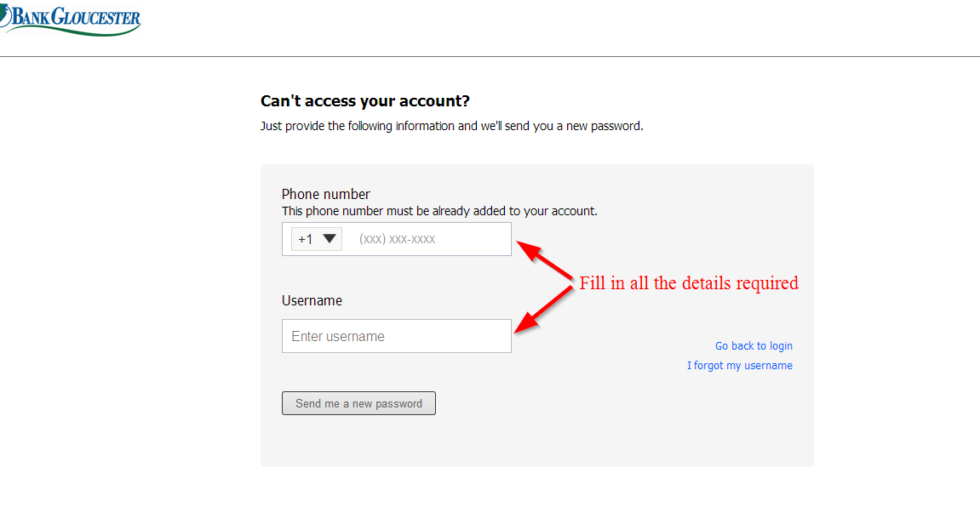The image size is (980, 524).
Task: Click the red Fill in all details annotation
Action: pos(689,283)
